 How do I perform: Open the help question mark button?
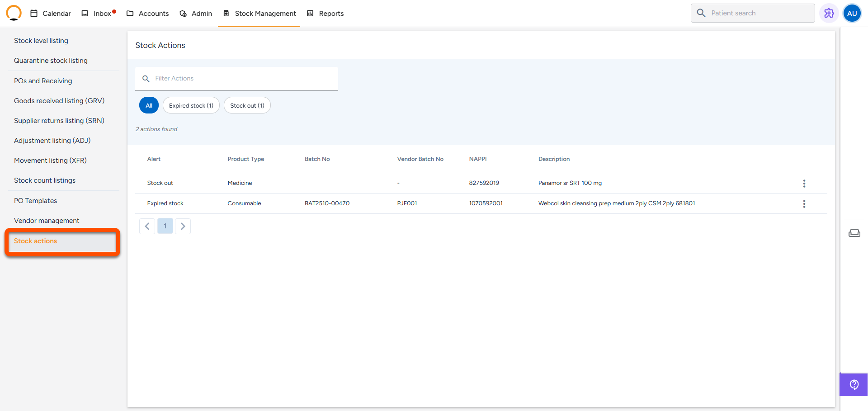coord(854,385)
